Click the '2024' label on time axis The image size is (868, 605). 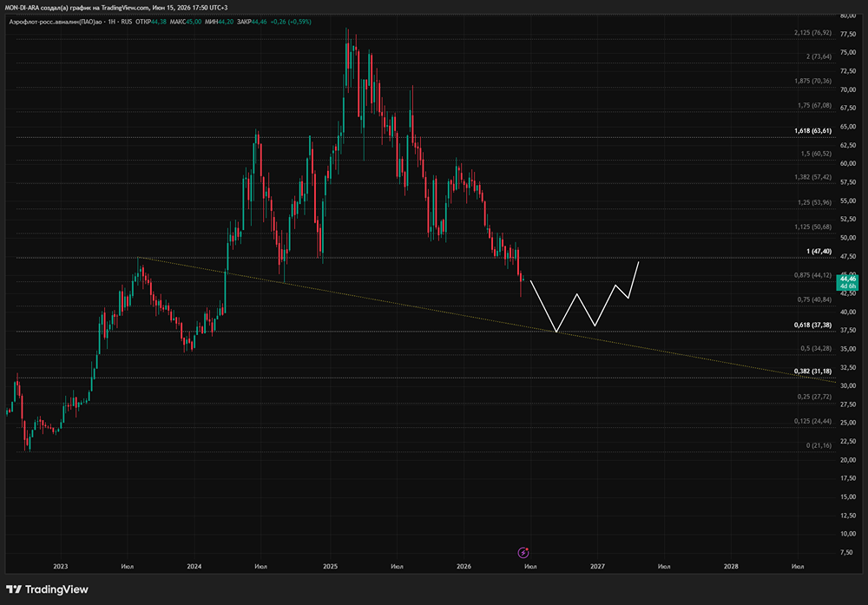click(x=194, y=566)
